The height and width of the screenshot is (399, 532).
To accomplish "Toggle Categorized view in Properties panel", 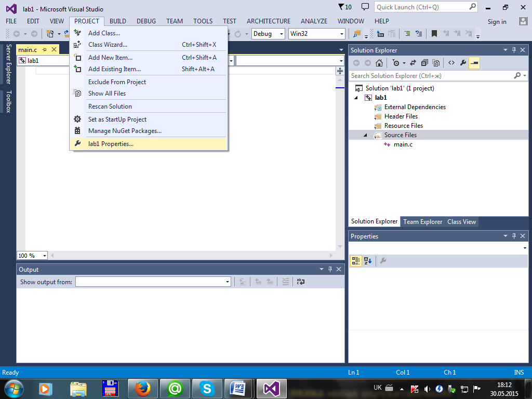I will click(x=355, y=261).
